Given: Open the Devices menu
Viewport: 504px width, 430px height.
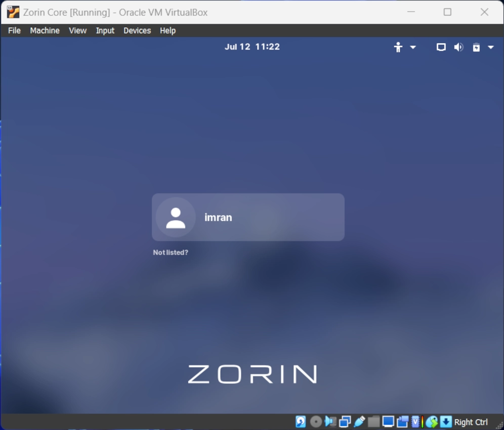Looking at the screenshot, I should coord(137,30).
